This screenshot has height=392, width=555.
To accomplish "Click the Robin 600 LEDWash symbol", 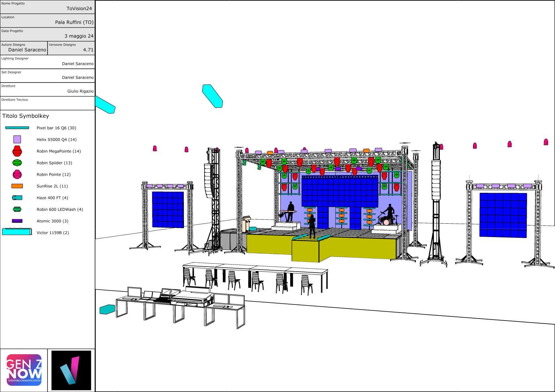I will click(x=17, y=209).
